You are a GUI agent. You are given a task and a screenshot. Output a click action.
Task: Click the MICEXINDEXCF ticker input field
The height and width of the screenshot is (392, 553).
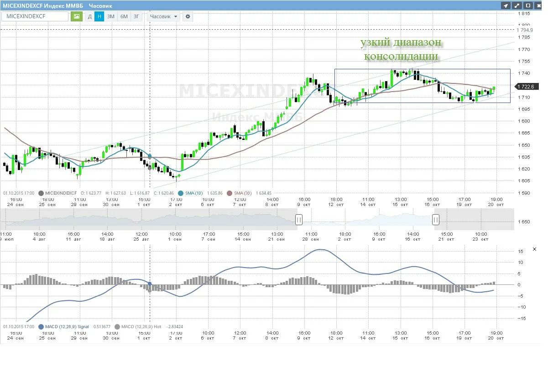pos(35,16)
